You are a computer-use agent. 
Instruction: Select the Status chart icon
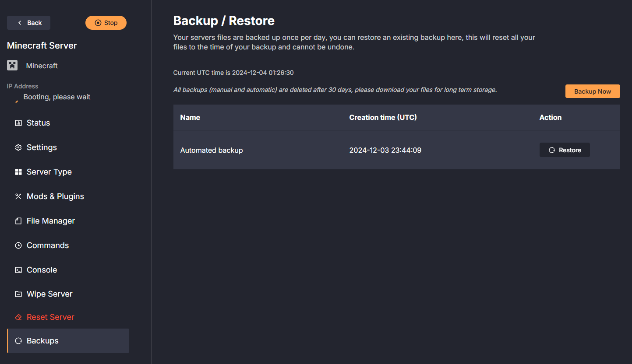click(x=18, y=122)
